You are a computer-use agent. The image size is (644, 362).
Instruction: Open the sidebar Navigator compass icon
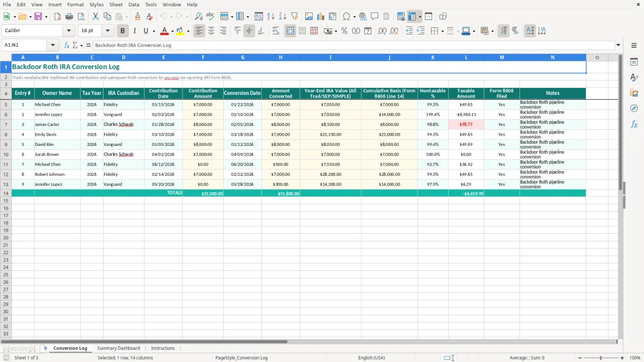pyautogui.click(x=634, y=109)
